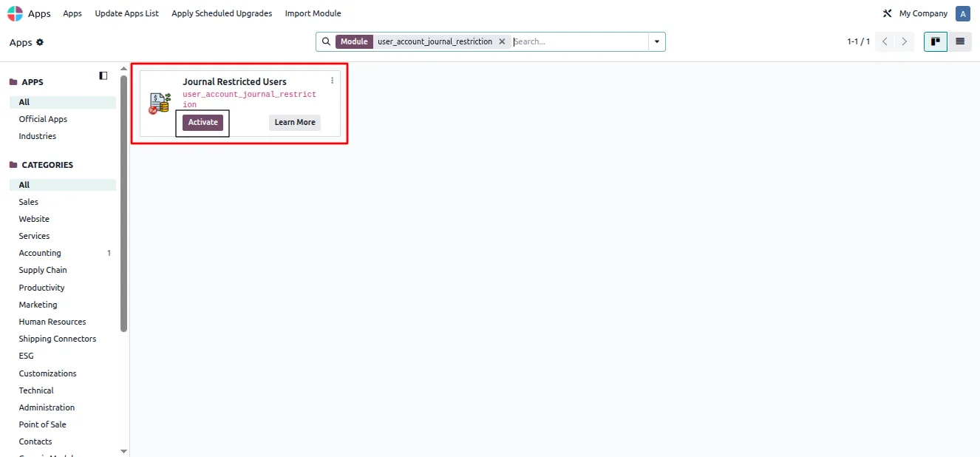Select All under CATEGORIES section
The image size is (980, 457).
click(x=62, y=185)
